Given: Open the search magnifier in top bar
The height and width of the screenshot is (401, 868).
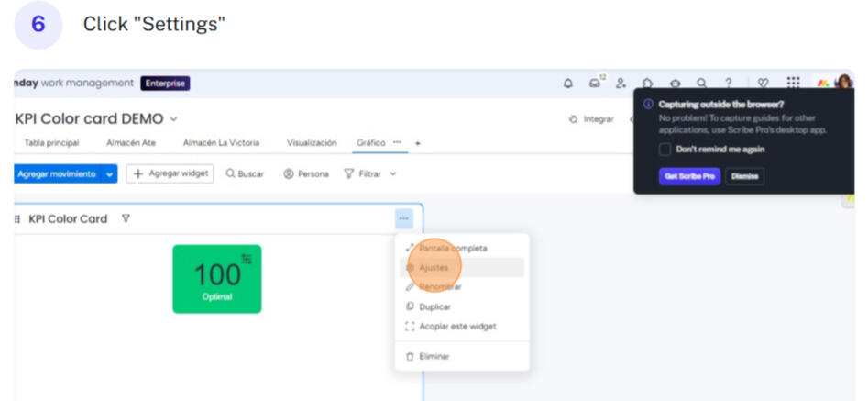Looking at the screenshot, I should click(701, 84).
